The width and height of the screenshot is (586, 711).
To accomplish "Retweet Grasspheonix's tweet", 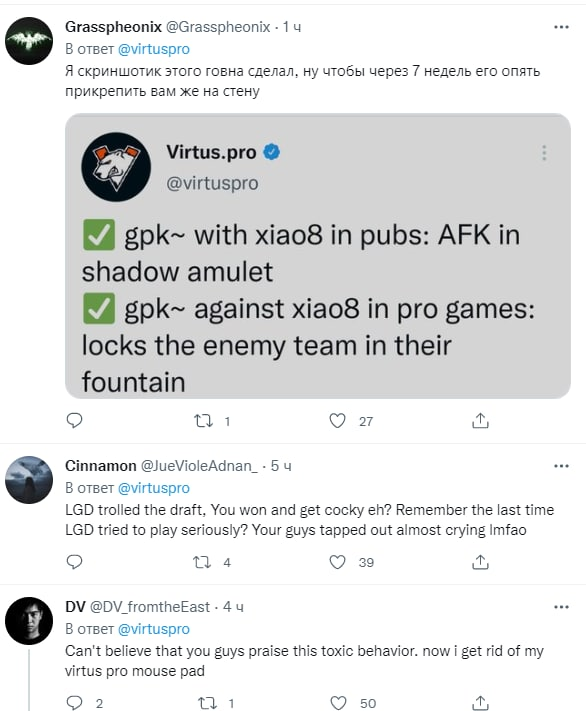I will 204,421.
